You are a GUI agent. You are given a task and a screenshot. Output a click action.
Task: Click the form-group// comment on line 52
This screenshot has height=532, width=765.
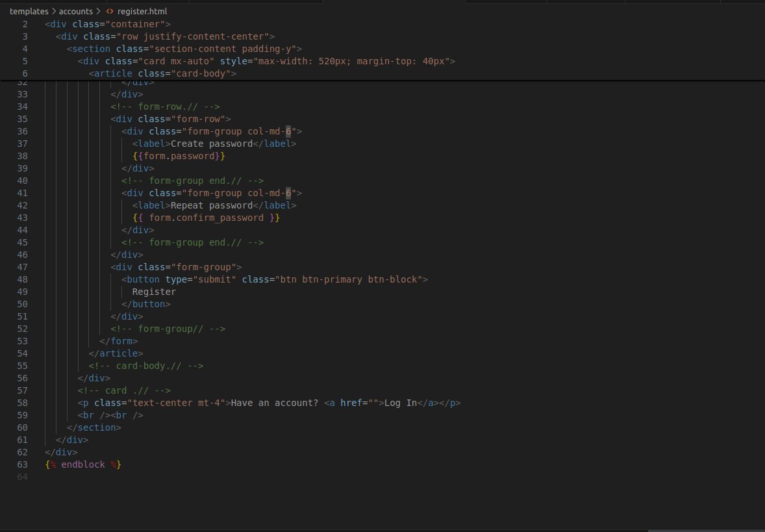click(168, 329)
